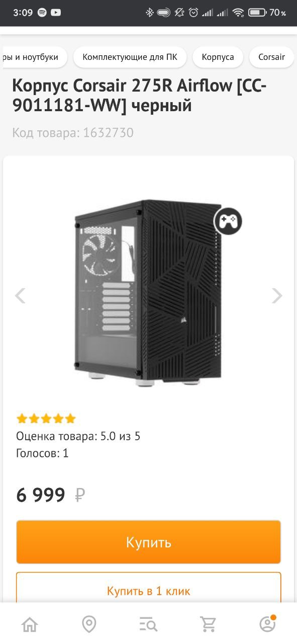The width and height of the screenshot is (297, 644).
Task: Show previous product photo with left arrow
Action: coord(20,295)
